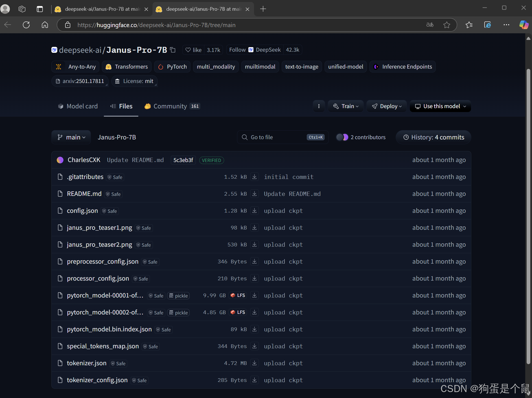The width and height of the screenshot is (532, 398).
Task: Download the 9.99 GB pytorch model shard
Action: (x=254, y=295)
